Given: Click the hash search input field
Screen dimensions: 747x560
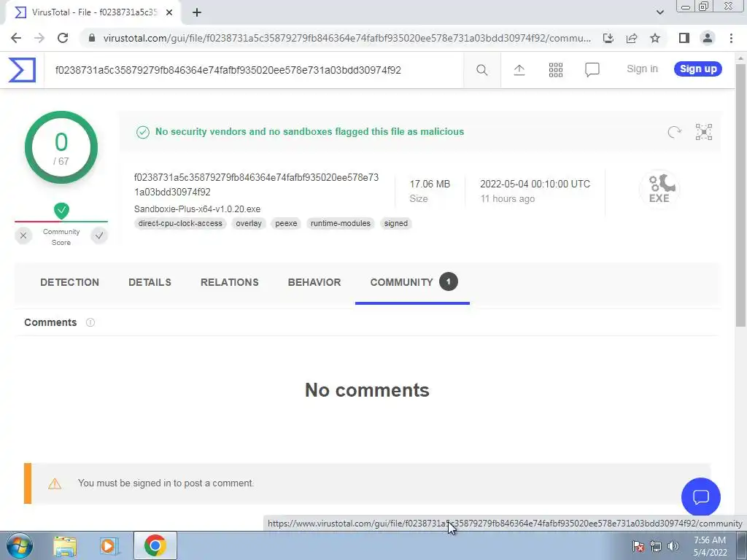Looking at the screenshot, I should (253, 70).
